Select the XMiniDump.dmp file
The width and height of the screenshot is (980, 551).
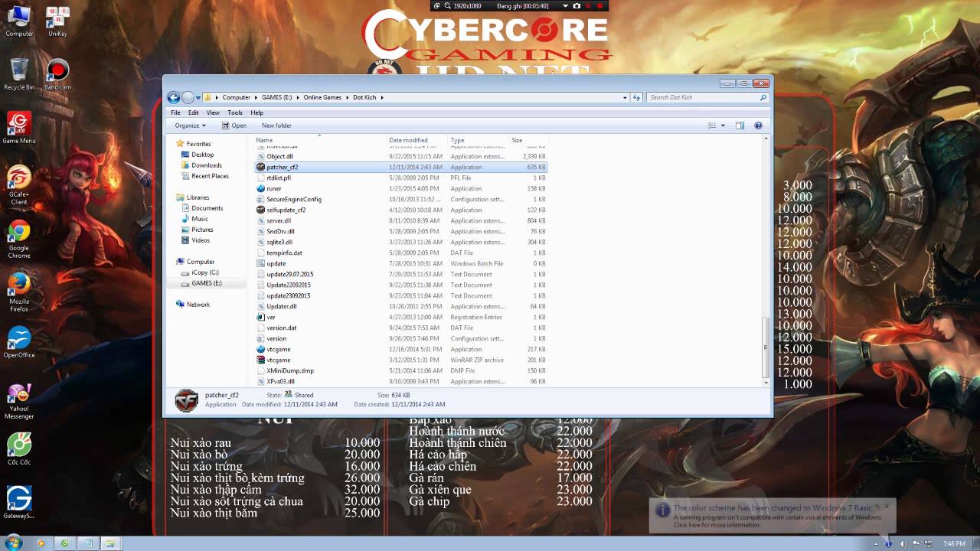pos(401,370)
